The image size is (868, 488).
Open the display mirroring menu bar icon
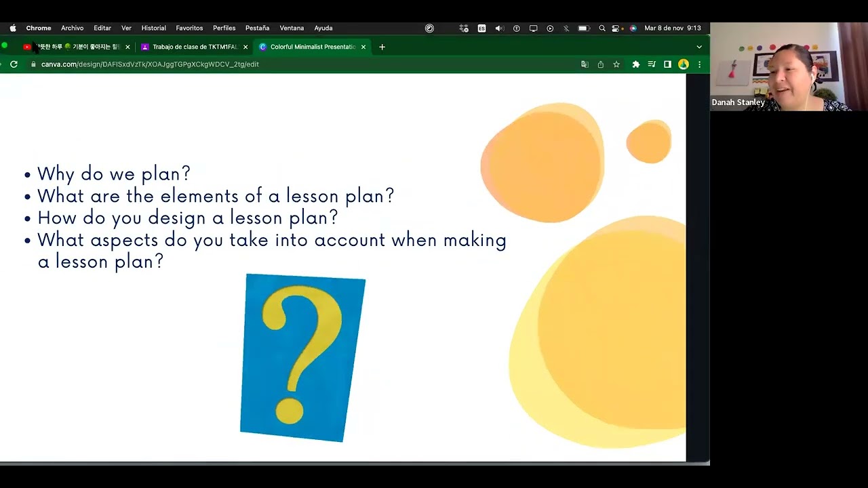(x=533, y=28)
